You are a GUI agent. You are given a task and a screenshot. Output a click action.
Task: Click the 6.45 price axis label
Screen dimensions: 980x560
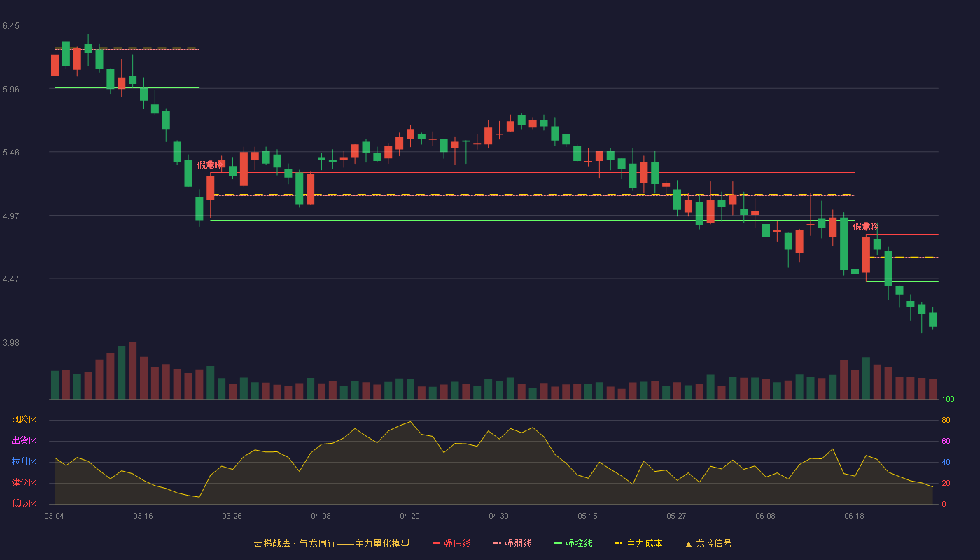coord(11,26)
